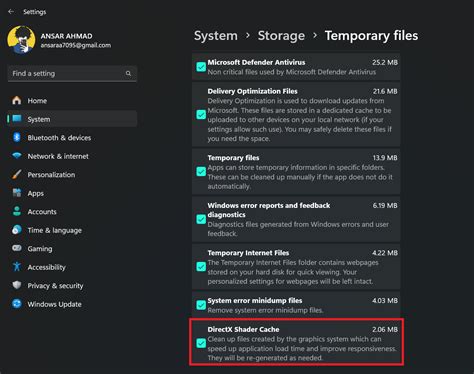Toggle System error minidump files checkbox
The height and width of the screenshot is (374, 474).
coord(201,305)
